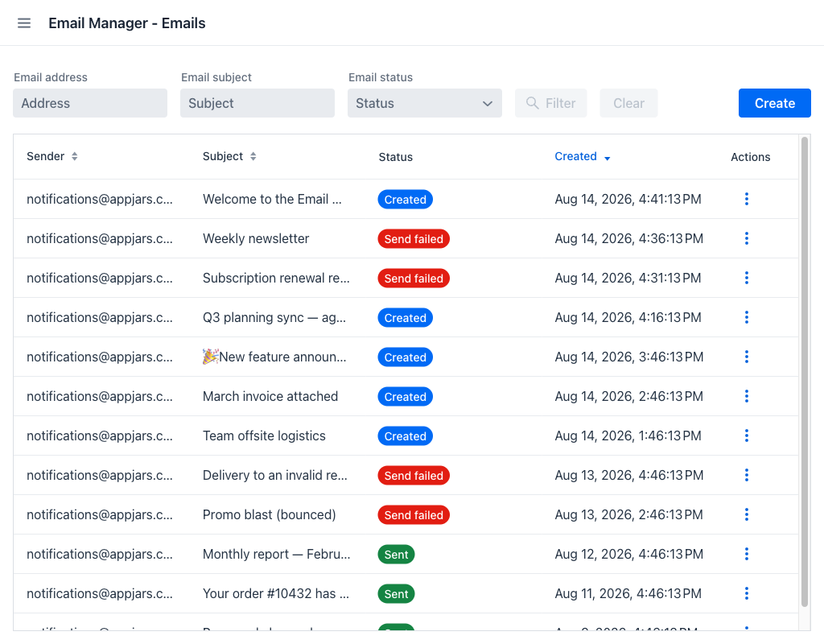Image resolution: width=824 pixels, height=644 pixels.
Task: Open actions menu for Promo blast (bounced) row
Action: point(746,514)
